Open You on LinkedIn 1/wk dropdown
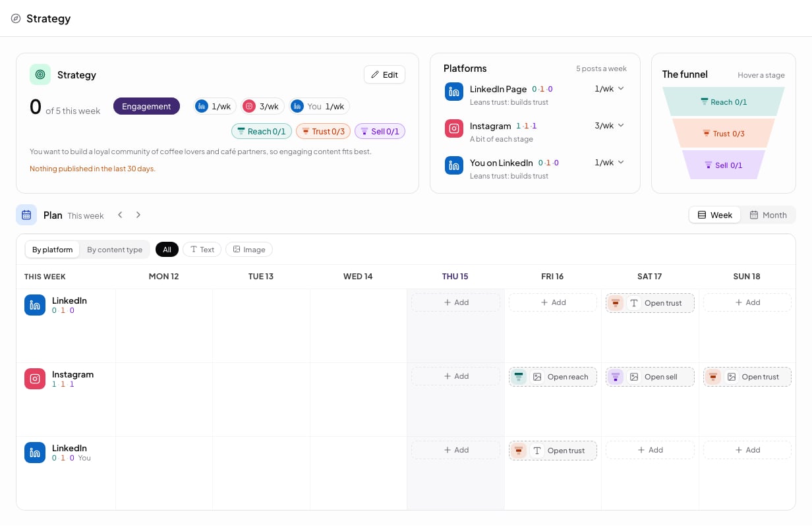Viewport: 812px width, 527px height. (x=609, y=162)
